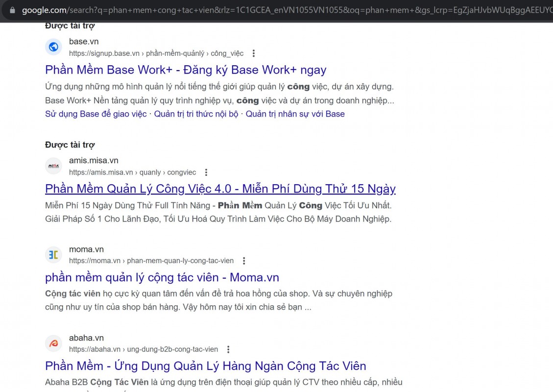Open three-dot menu for abaha.vn result

228,349
